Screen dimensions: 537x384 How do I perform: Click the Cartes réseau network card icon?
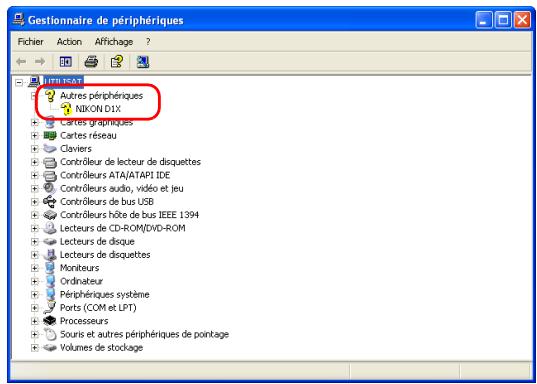[50, 136]
